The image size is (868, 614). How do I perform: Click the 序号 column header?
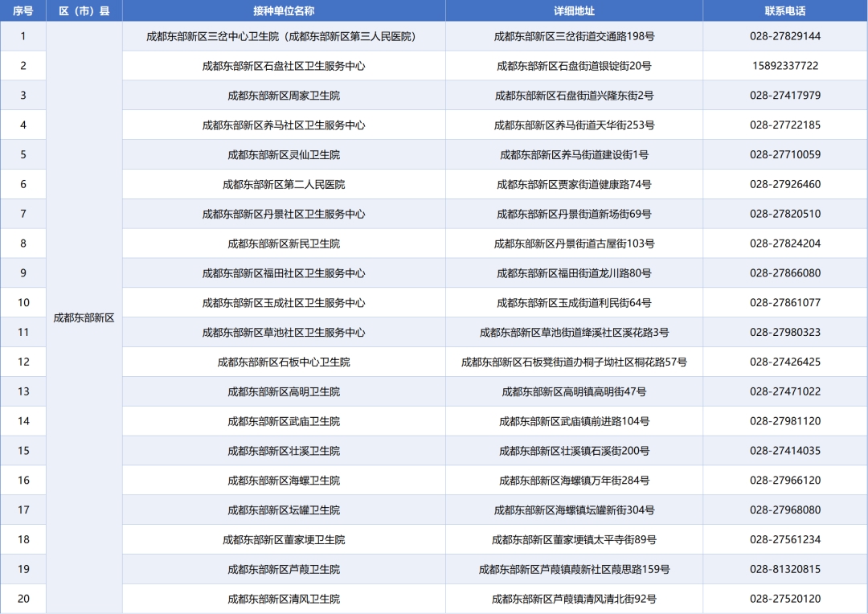(x=23, y=11)
